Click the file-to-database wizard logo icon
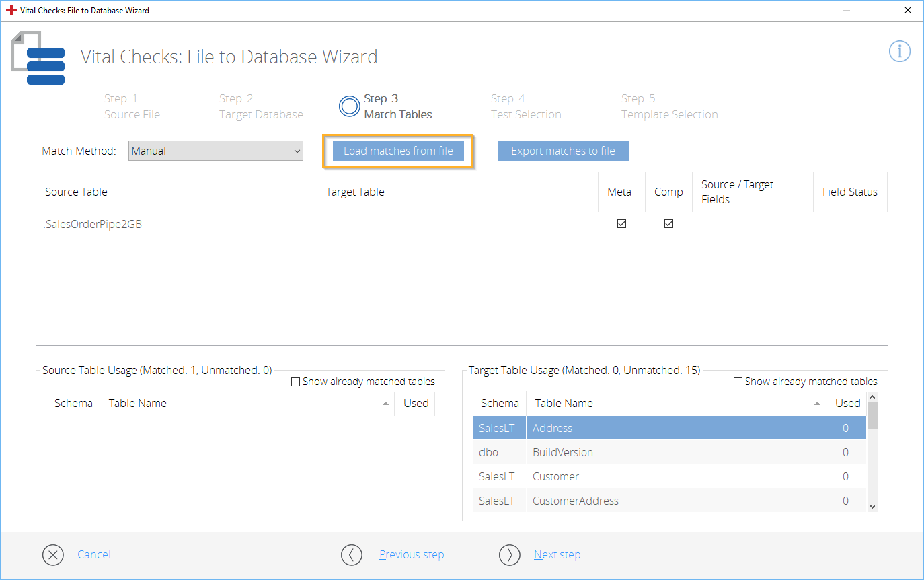 pos(38,59)
